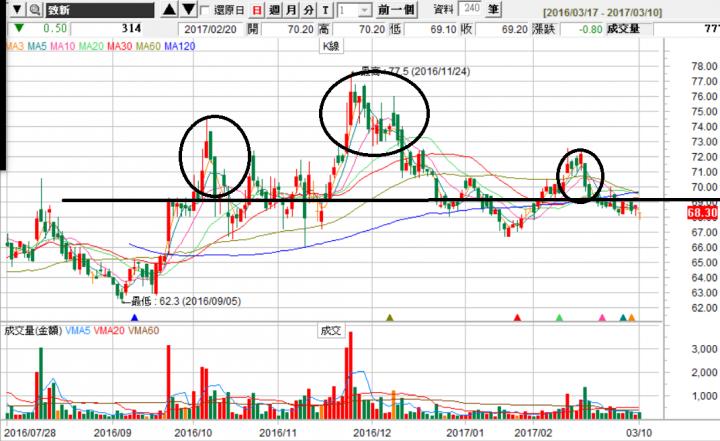
Task: Switch to minute 分 chart period
Action: point(309,10)
